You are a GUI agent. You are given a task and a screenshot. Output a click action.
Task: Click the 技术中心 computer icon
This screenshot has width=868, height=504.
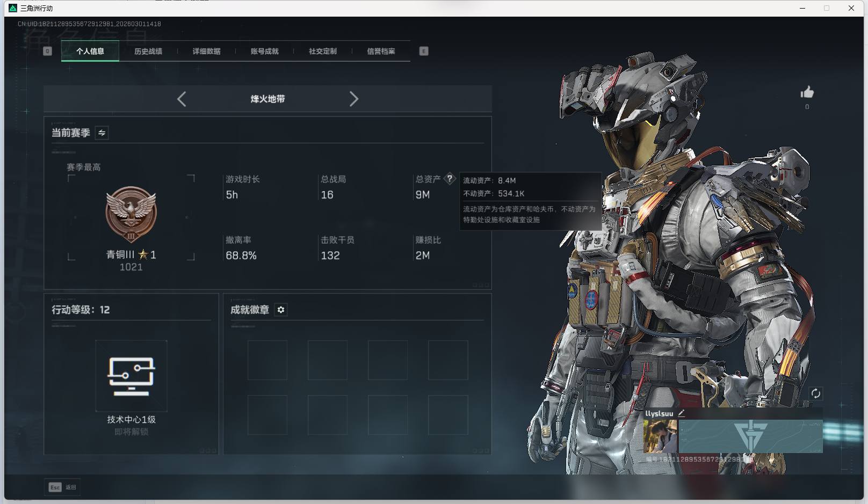pyautogui.click(x=131, y=376)
